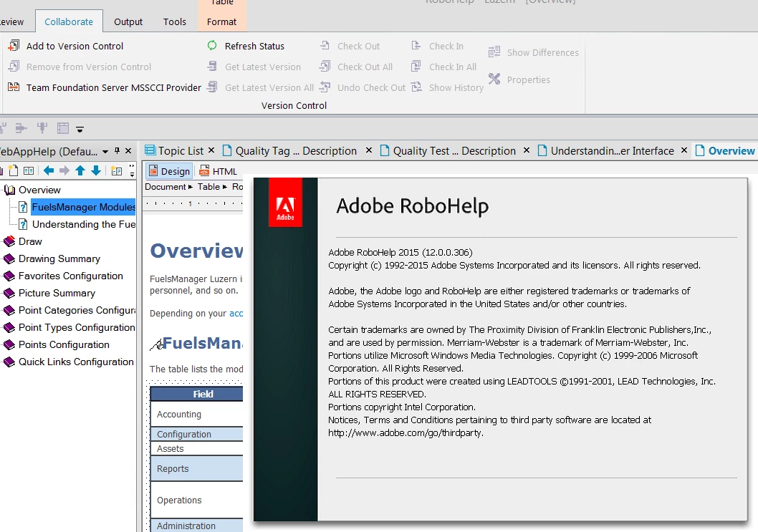Open the Collaborate ribbon tab
Screen dimensions: 758x532
[x=69, y=21]
